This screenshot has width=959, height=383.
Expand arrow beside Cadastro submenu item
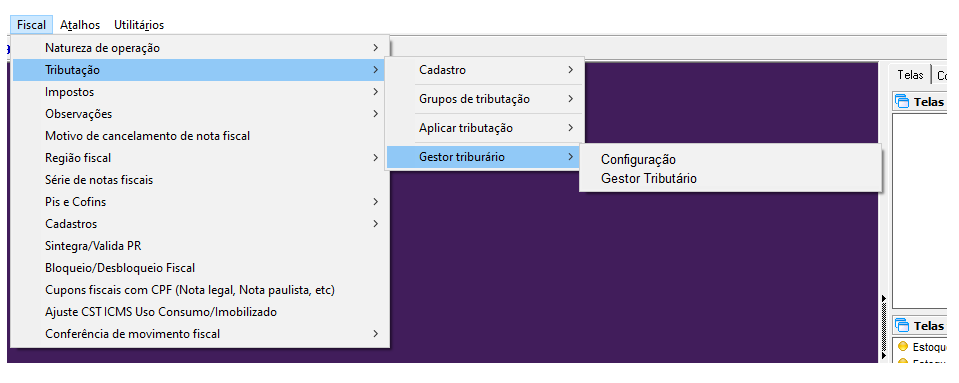tap(570, 70)
